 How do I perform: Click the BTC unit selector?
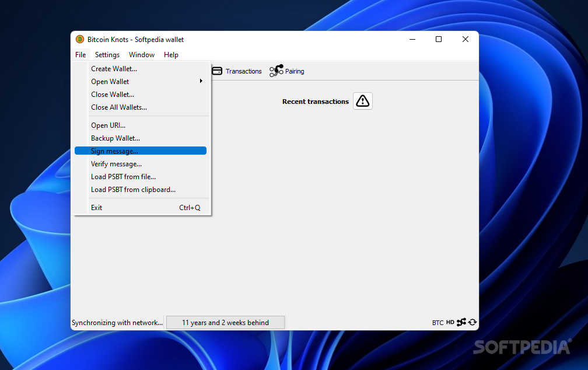point(437,323)
